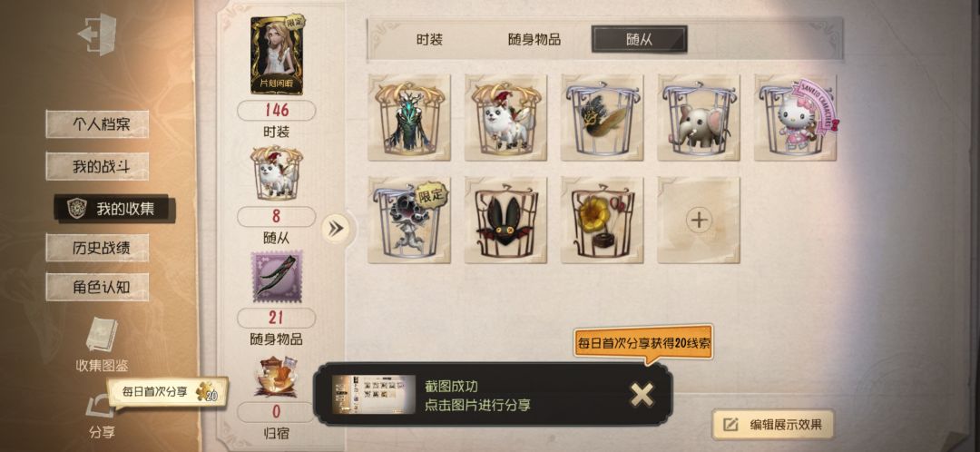Dismiss the 截图成功 notification
The height and width of the screenshot is (452, 980).
point(642,394)
